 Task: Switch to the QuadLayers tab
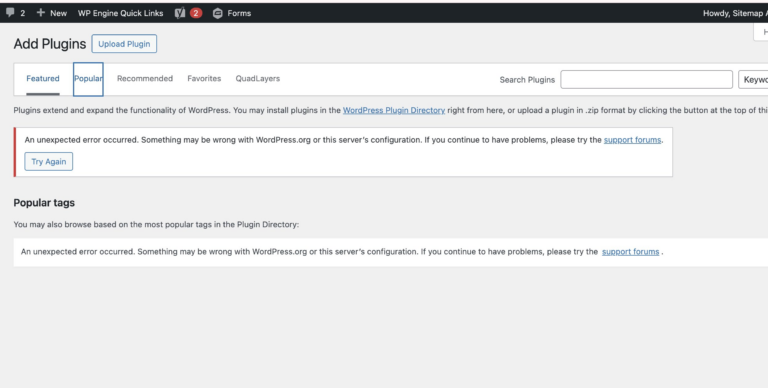(x=258, y=78)
